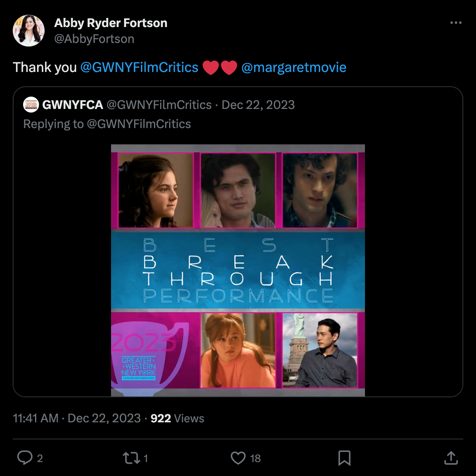Click the quoted tweet's Dec 22, 2023 date
This screenshot has width=476, height=476.
click(x=258, y=105)
